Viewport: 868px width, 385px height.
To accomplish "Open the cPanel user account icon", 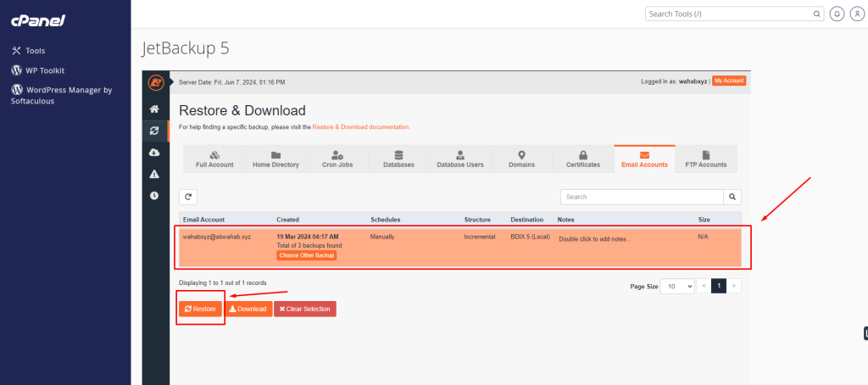I will click(x=857, y=14).
